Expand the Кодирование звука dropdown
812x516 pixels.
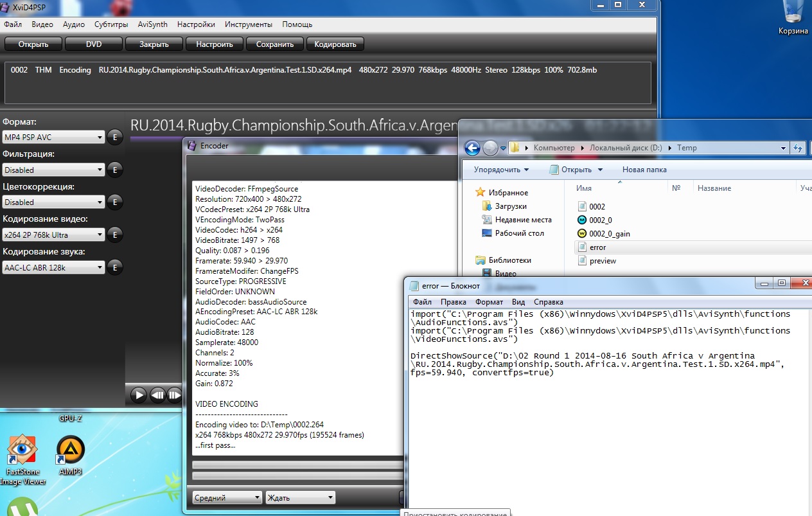tap(53, 267)
